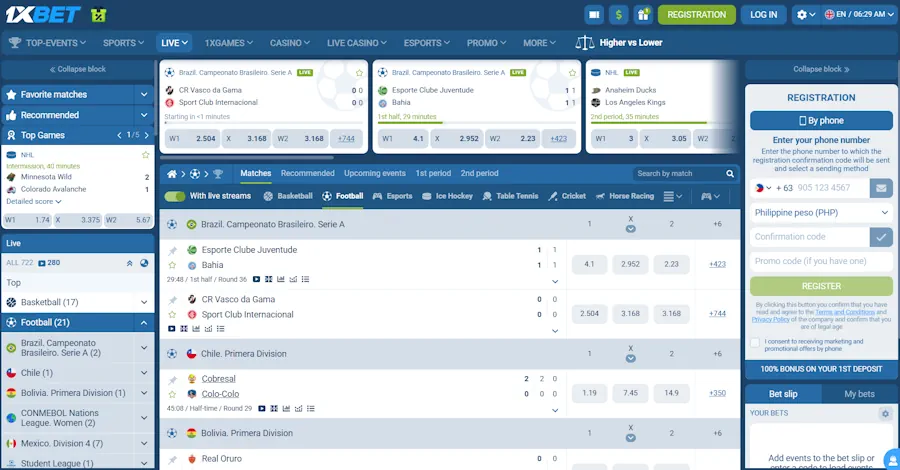Open video stream icon for Juventude match
Viewport: 900px width, 470px height.
click(x=256, y=279)
